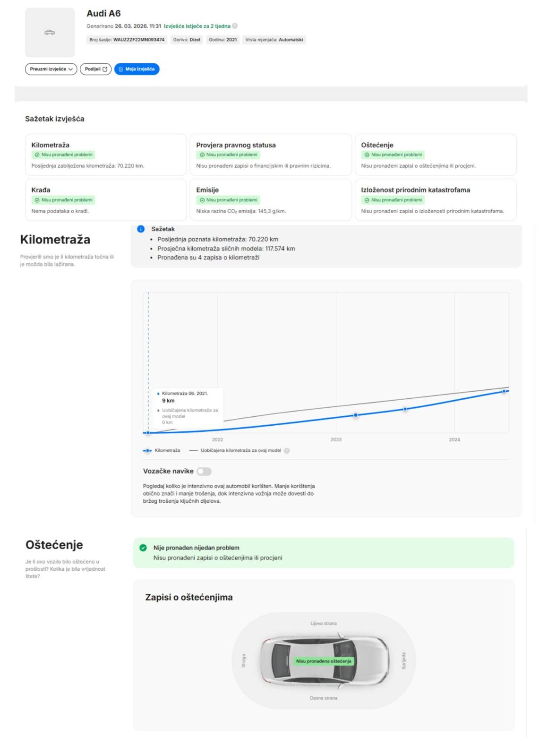Toggle the Vozačke navike switch
The height and width of the screenshot is (756, 539).
[204, 471]
